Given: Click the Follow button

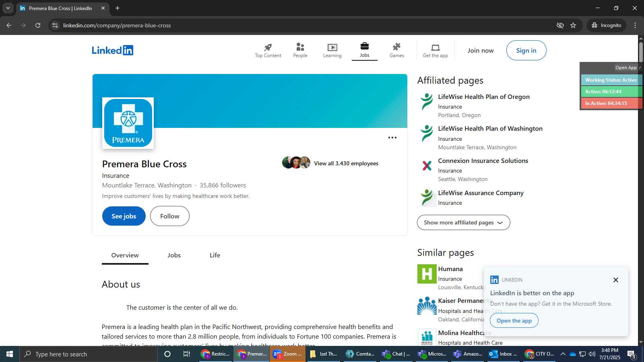Looking at the screenshot, I should pyautogui.click(x=169, y=216).
